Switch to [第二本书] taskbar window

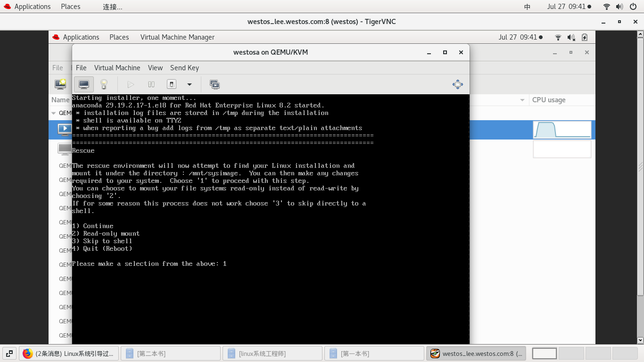pos(171,354)
